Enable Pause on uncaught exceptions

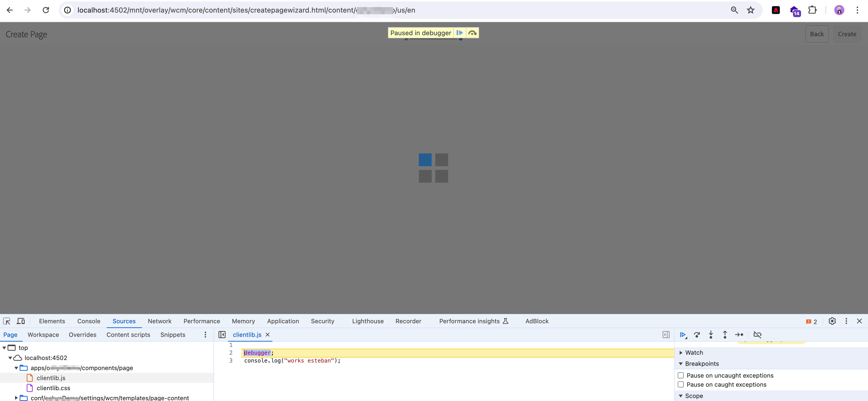tap(681, 375)
